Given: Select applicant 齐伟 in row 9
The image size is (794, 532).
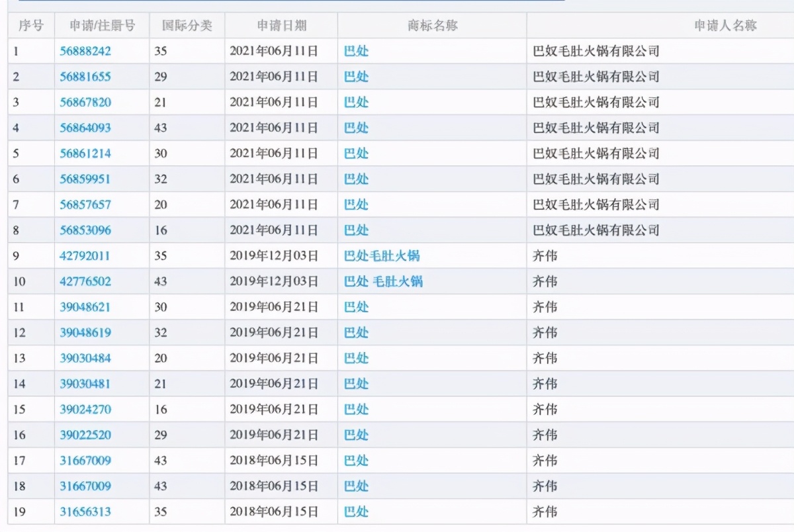Looking at the screenshot, I should [x=545, y=255].
